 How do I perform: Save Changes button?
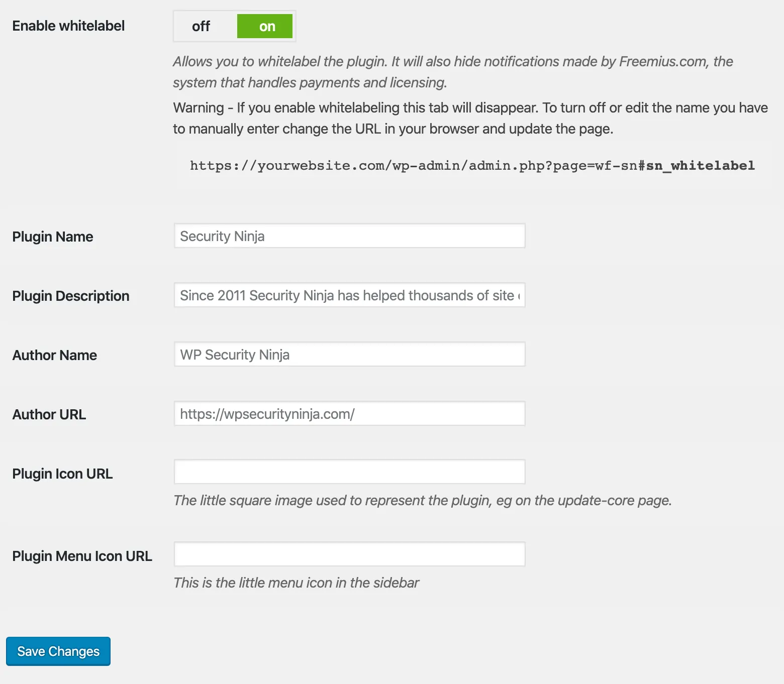58,651
